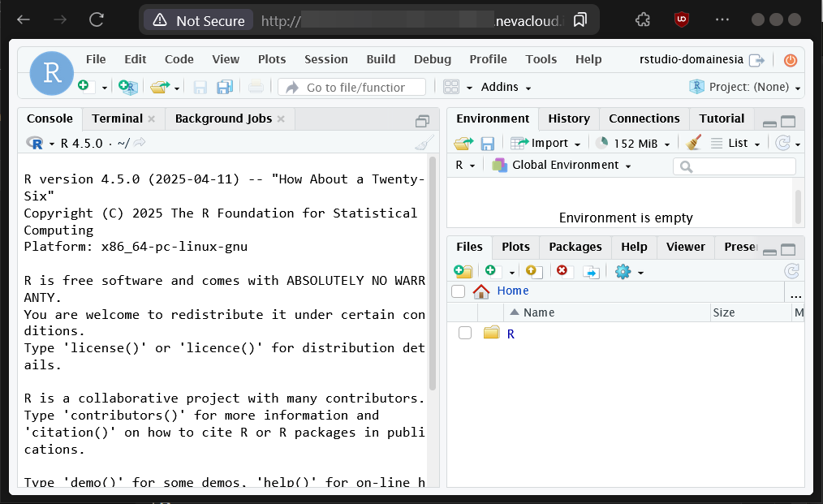
Task: Expand the Addins dropdown
Action: tap(506, 87)
